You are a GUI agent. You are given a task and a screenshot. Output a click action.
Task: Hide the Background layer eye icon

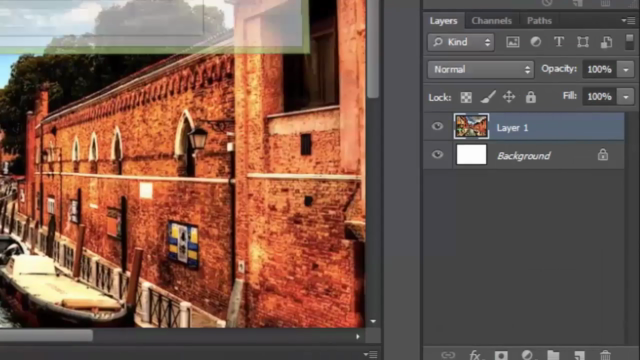437,155
